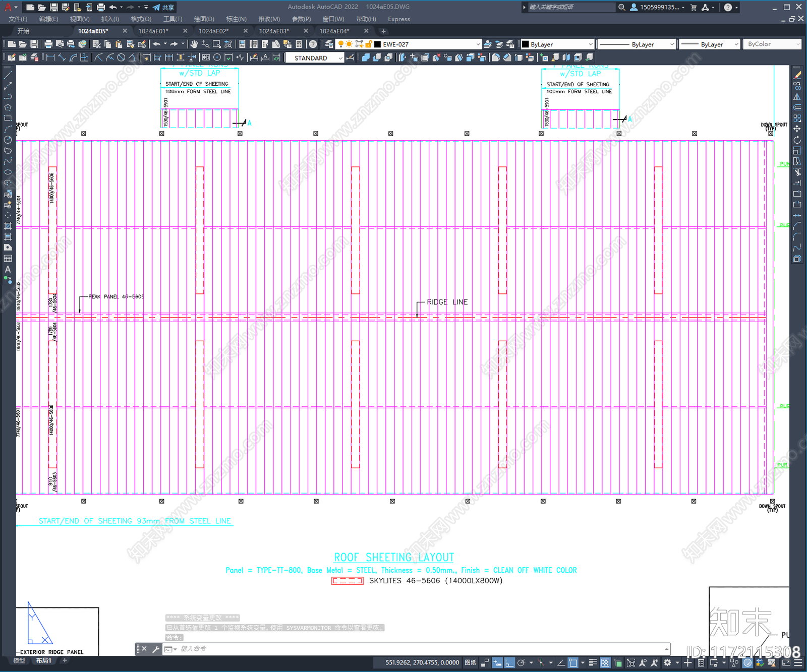Switch to the 1024aE03* drawing tab

(x=274, y=31)
